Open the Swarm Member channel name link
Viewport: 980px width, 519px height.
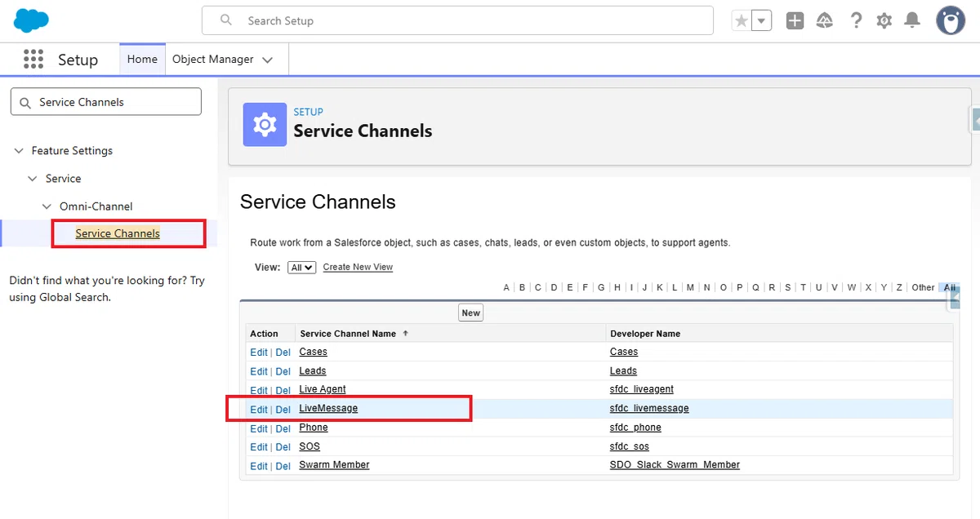334,465
